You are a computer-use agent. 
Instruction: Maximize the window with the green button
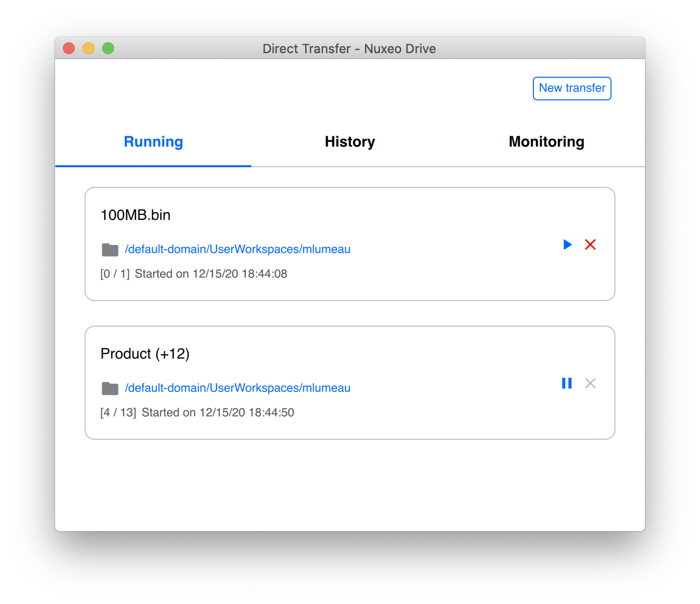point(108,48)
